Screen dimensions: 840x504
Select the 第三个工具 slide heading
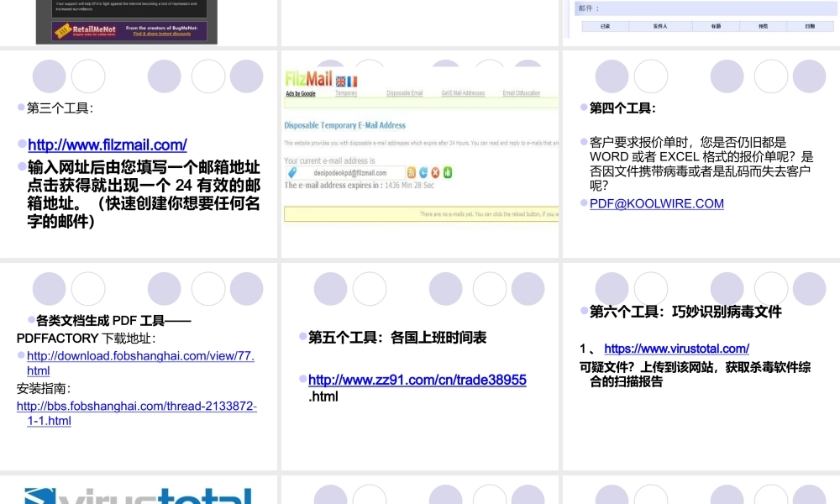click(60, 108)
